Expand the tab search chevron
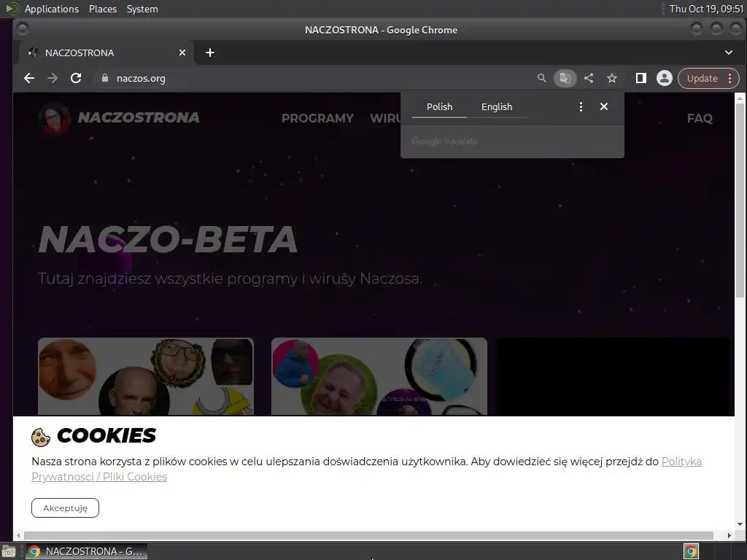 [x=729, y=52]
